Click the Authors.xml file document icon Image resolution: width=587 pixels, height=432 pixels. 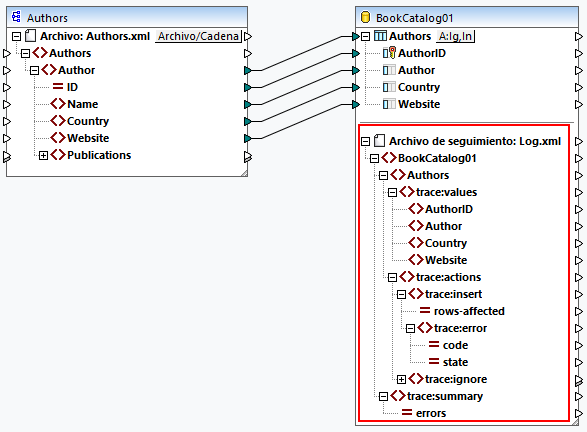(30, 36)
